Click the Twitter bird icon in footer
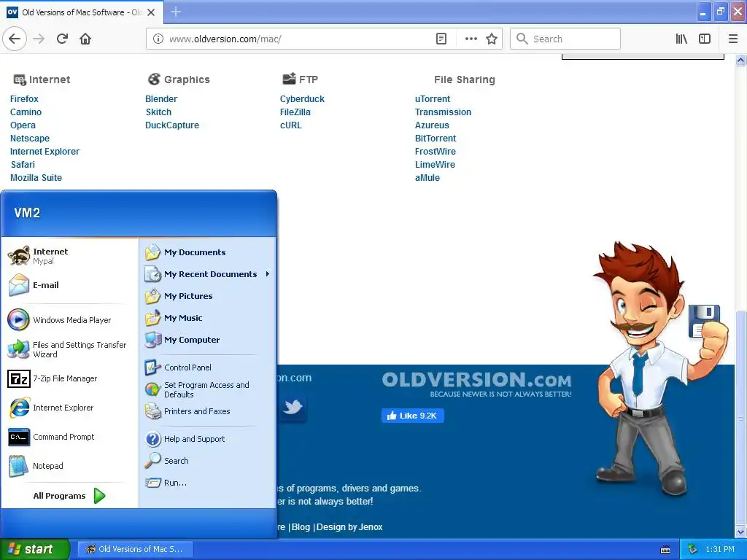The width and height of the screenshot is (747, 560). click(293, 407)
